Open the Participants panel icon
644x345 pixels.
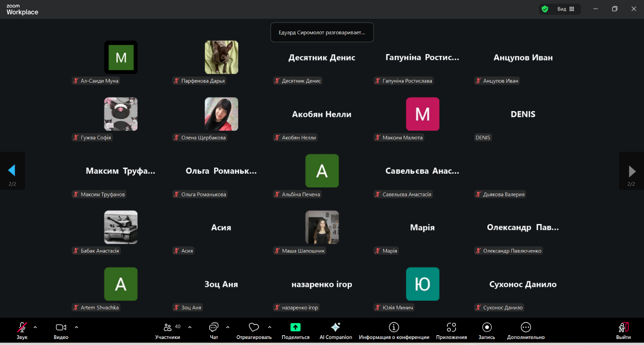pos(168,328)
